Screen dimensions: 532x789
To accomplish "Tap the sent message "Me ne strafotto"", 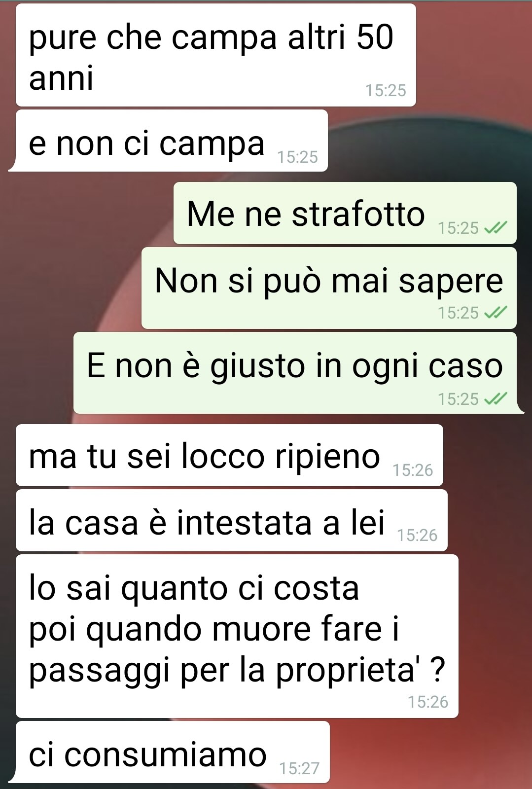I will pos(345,213).
